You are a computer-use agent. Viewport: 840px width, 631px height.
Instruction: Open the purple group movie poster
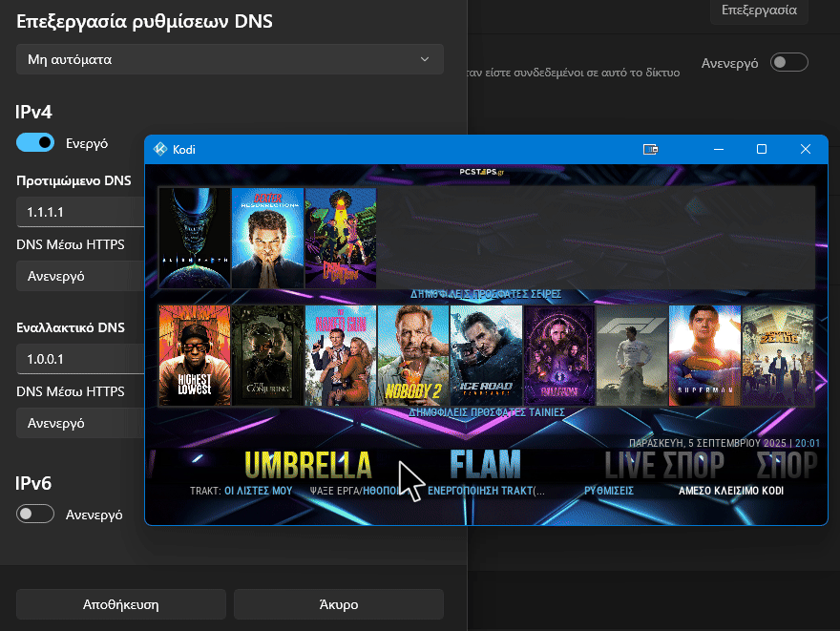point(558,356)
